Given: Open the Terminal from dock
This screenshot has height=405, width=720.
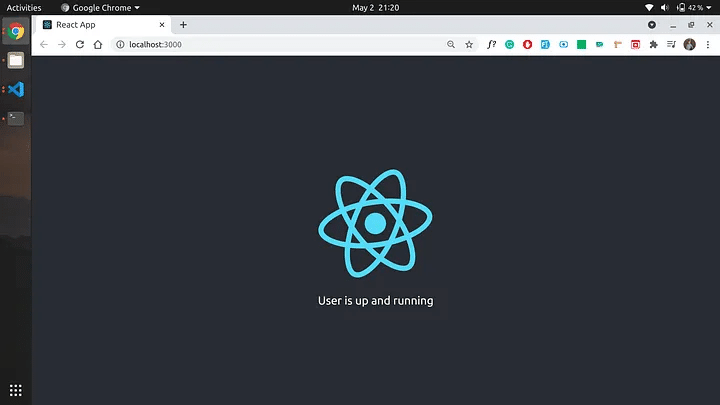Looking at the screenshot, I should 16,118.
